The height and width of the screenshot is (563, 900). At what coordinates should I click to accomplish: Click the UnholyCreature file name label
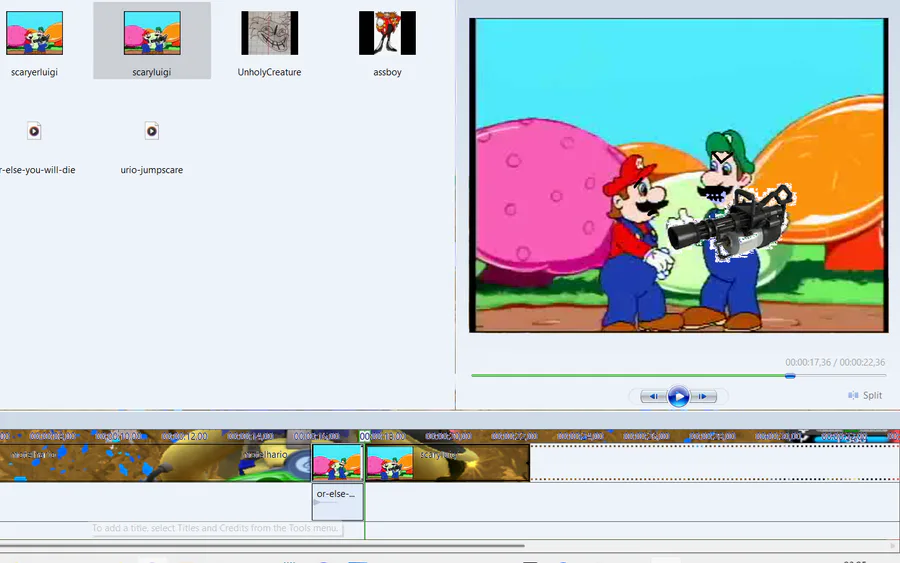click(x=270, y=72)
